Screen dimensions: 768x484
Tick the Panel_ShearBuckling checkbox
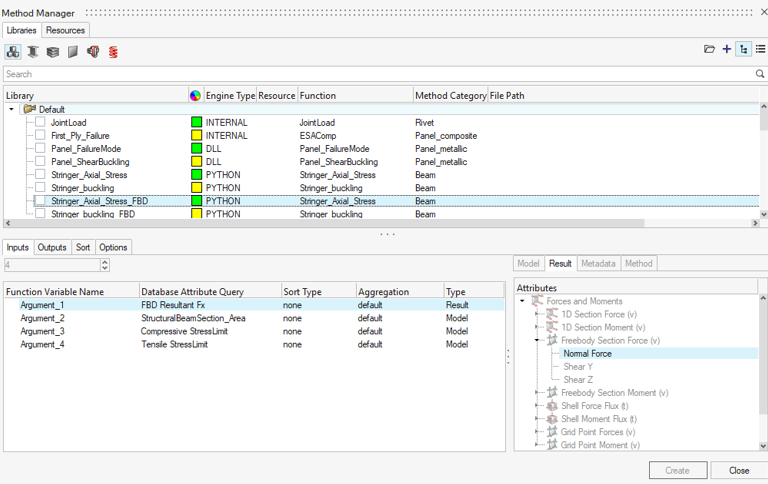(x=40, y=161)
